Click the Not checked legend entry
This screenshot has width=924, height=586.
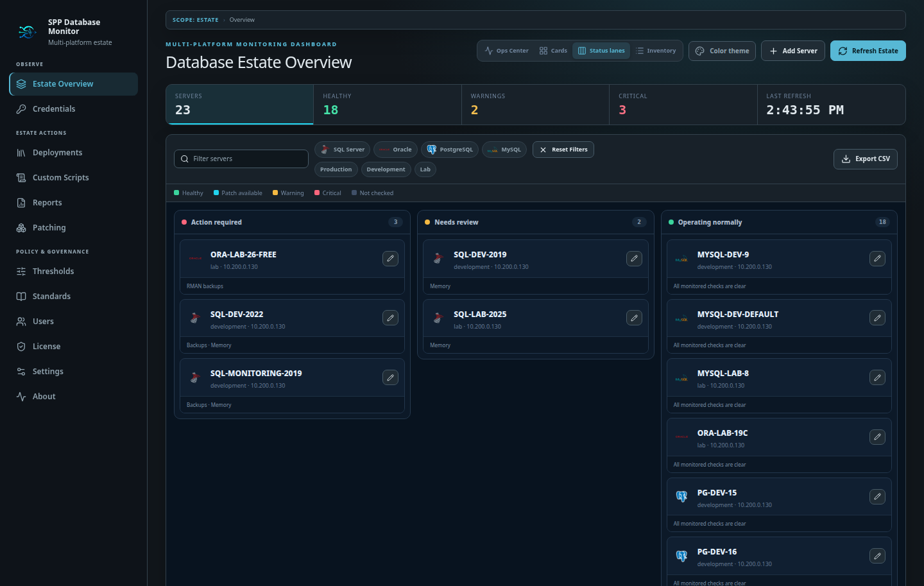(x=372, y=193)
